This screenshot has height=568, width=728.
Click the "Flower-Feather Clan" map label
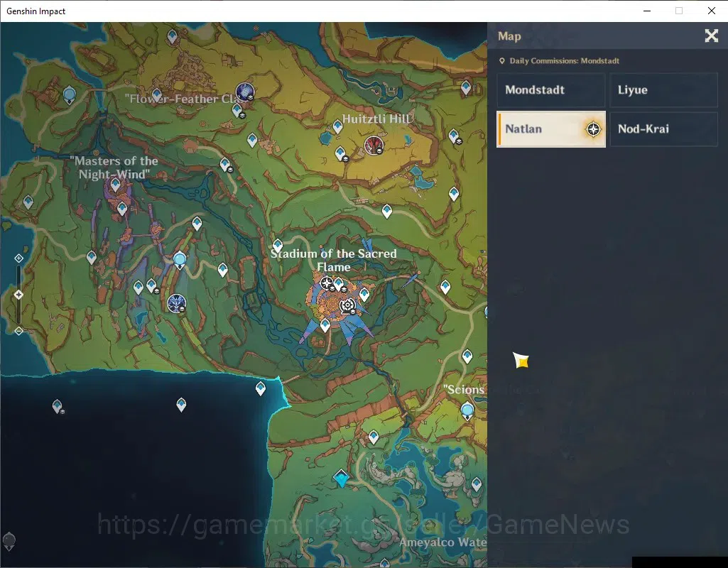pos(185,99)
